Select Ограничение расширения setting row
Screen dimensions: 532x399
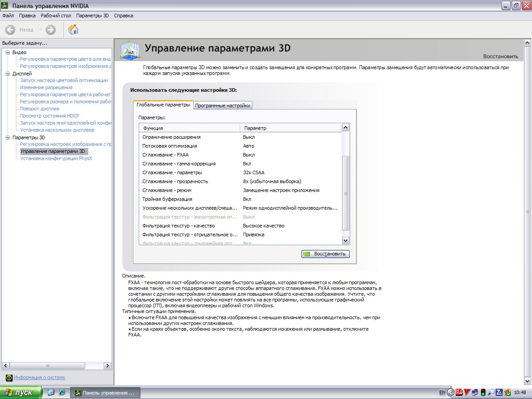(x=241, y=137)
